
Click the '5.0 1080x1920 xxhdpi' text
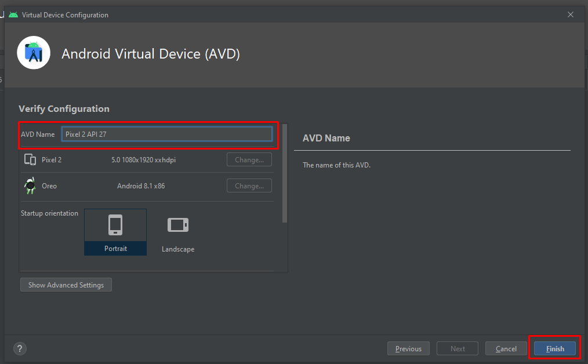click(143, 160)
